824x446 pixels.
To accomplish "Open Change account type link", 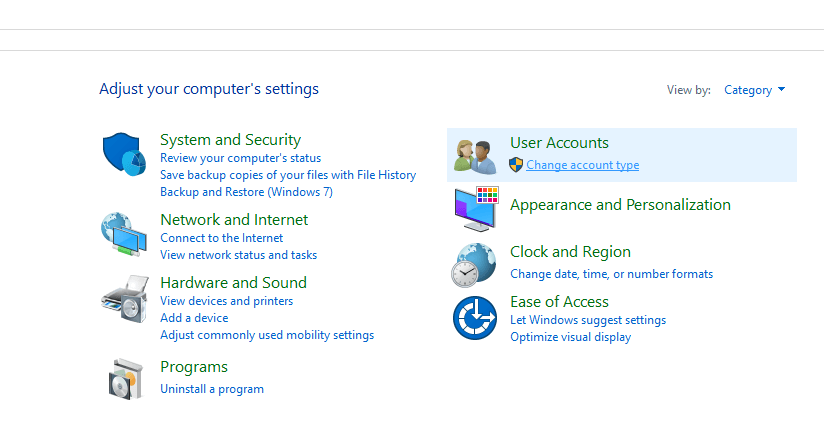I will click(582, 165).
